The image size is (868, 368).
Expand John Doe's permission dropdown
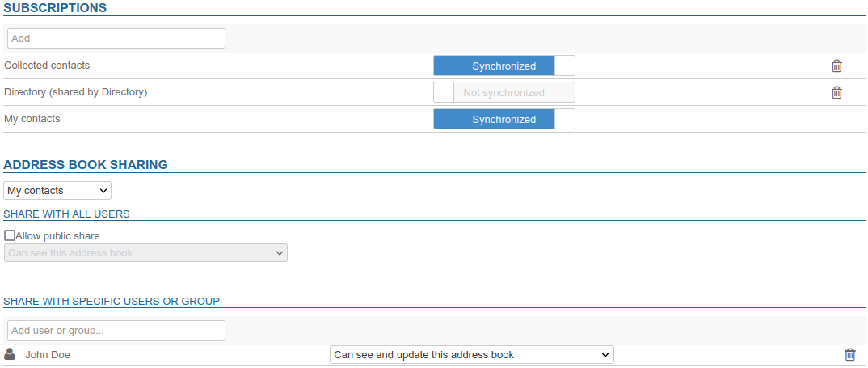(471, 355)
